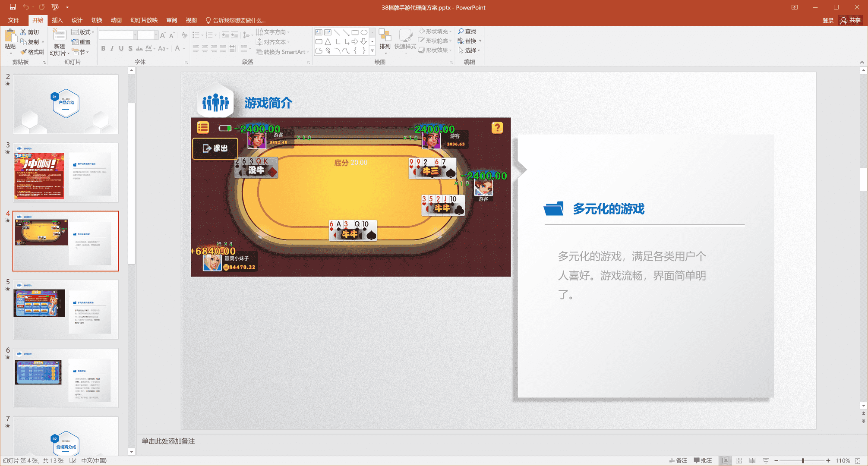The height and width of the screenshot is (466, 868).
Task: Toggle the Comments (批注) pane
Action: point(703,461)
